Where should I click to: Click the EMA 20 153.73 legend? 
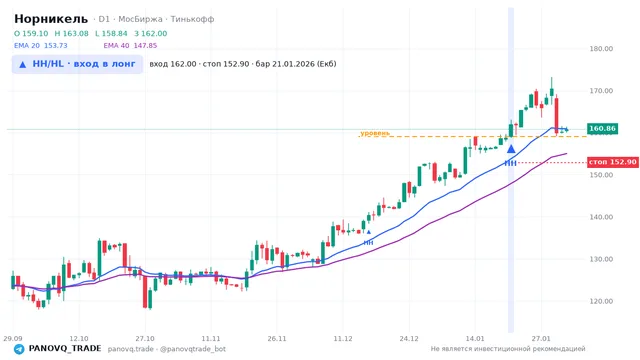(x=40, y=46)
